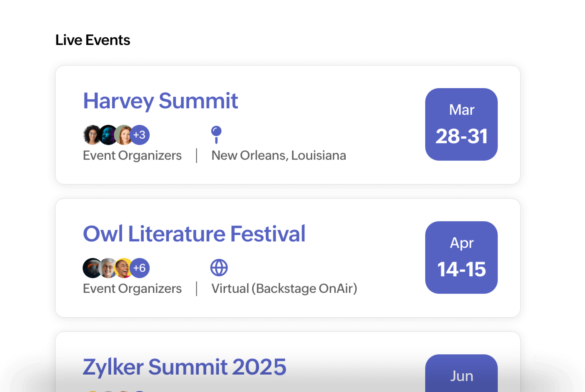Select the laughing woman avatar on yellow background
Screen dimensions: 585x392
(x=123, y=268)
